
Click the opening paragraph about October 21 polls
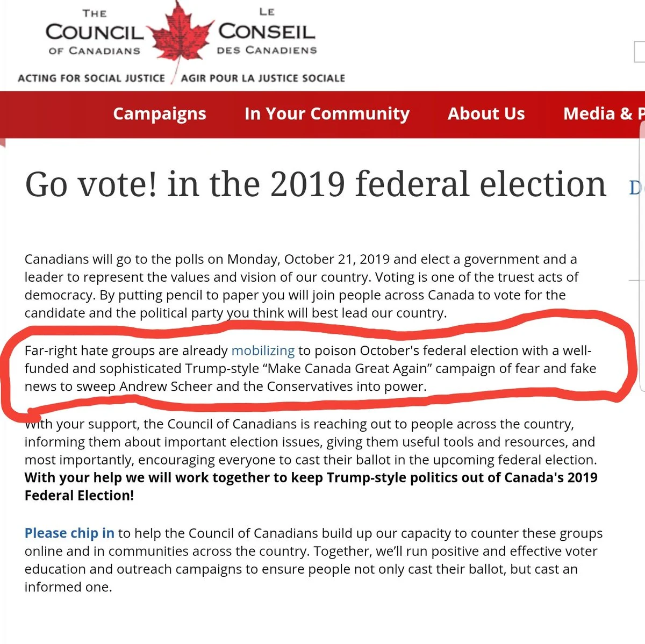click(301, 286)
